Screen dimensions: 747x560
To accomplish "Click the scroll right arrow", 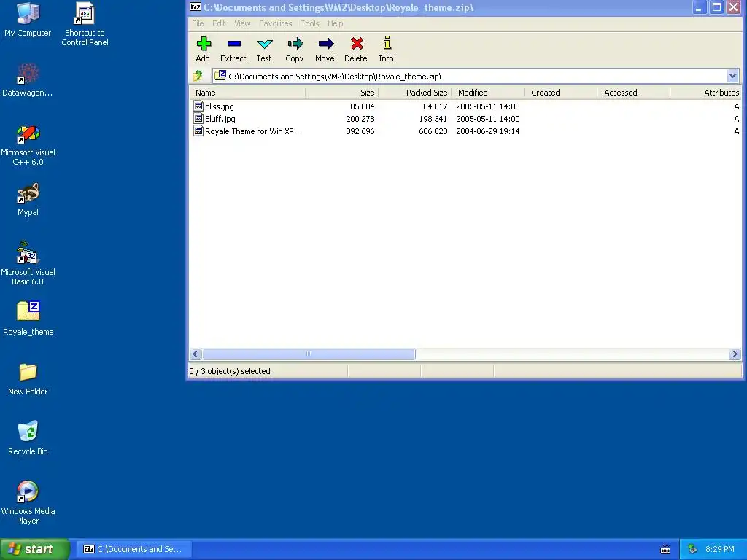I will [x=735, y=354].
